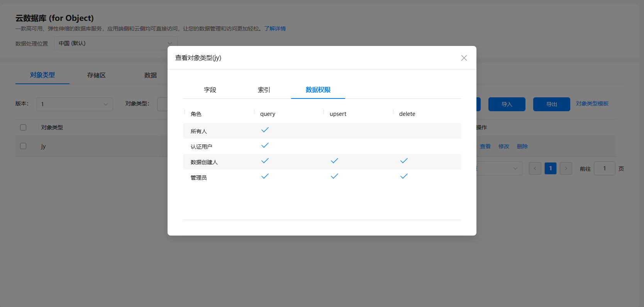644x307 pixels.
Task: Click the 导出 button
Action: point(552,104)
